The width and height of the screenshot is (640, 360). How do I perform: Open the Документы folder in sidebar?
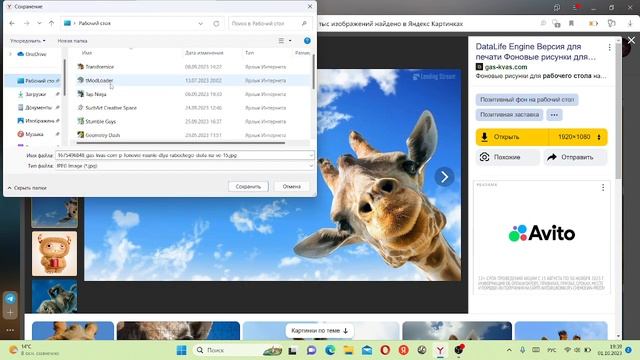(x=36, y=108)
